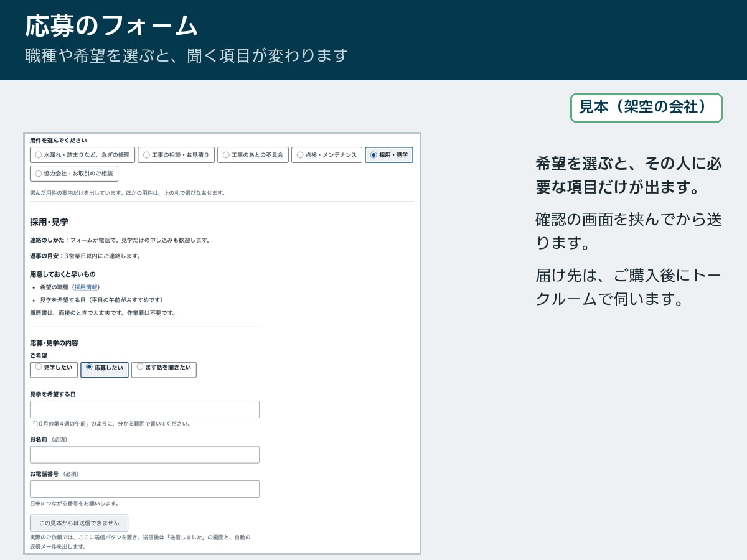This screenshot has width=747, height=560.
Task: Click the 採用・見学 section heading
Action: 49,222
